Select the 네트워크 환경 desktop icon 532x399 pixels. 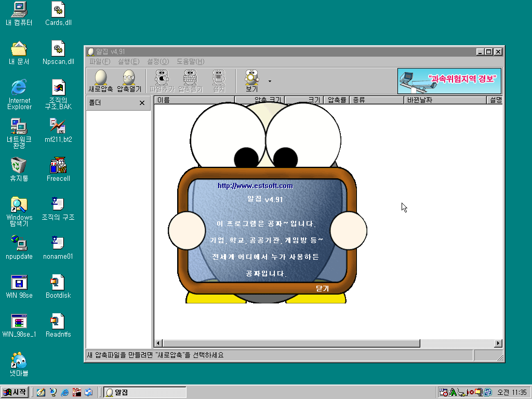[x=19, y=134]
